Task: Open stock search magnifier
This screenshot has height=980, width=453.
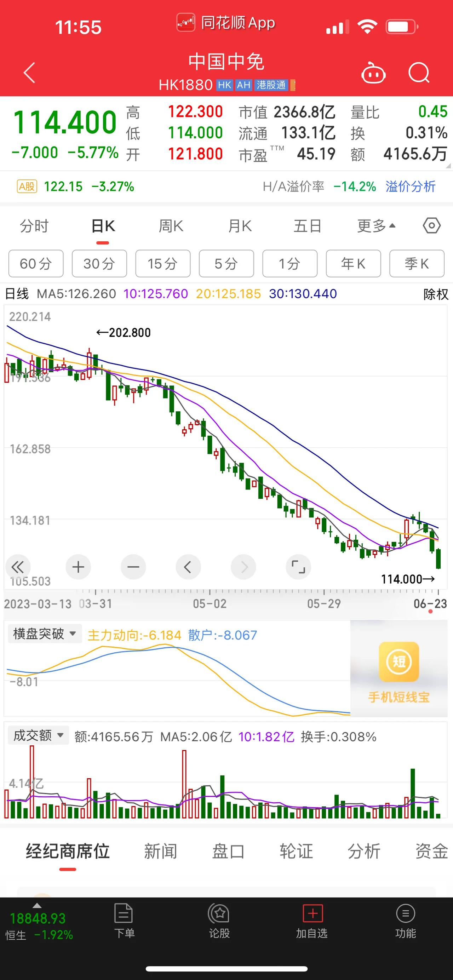Action: 419,72
